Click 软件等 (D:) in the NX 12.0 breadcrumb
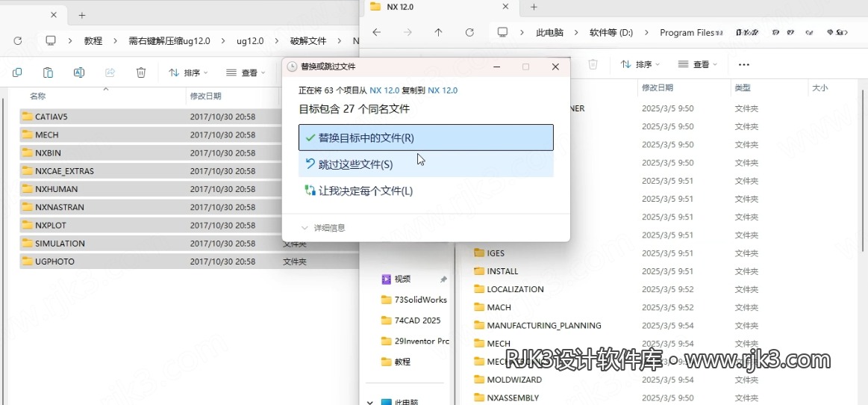The width and height of the screenshot is (868, 405). pyautogui.click(x=611, y=32)
